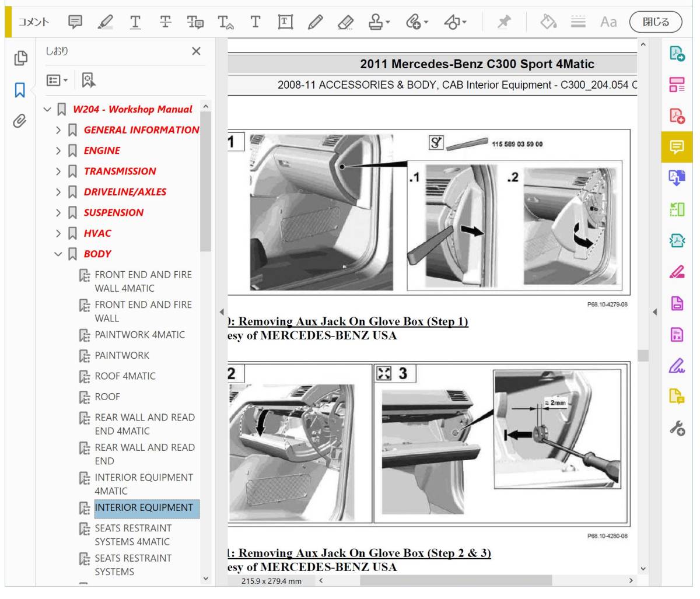Open the pink Redact marker tool

(x=677, y=272)
